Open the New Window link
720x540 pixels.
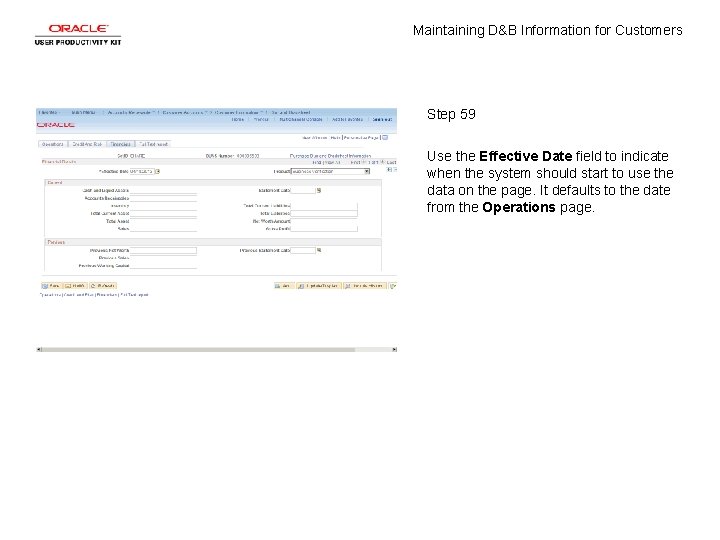coord(315,137)
